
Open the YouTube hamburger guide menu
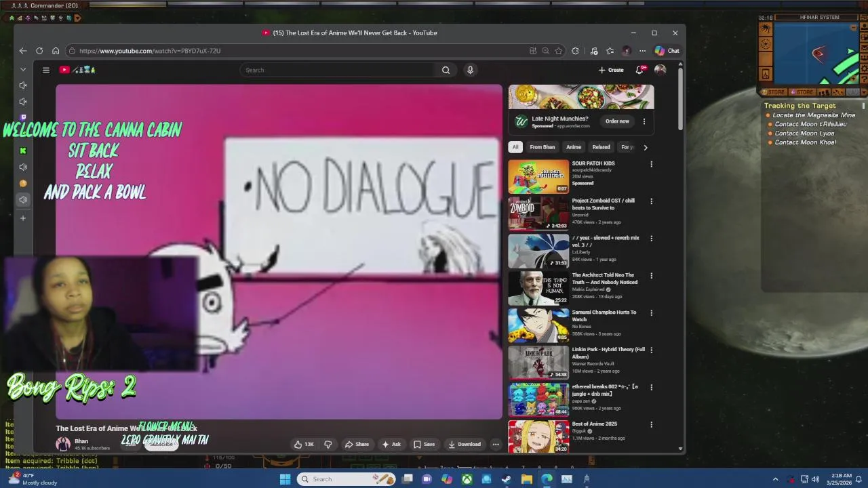click(x=46, y=70)
